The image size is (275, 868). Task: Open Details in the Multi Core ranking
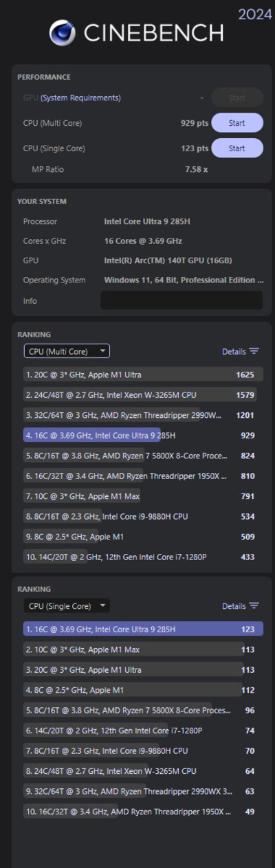pos(234,351)
